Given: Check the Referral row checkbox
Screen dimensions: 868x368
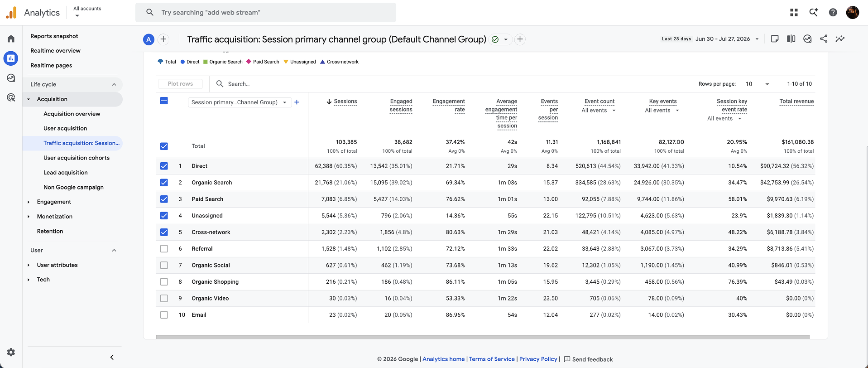Looking at the screenshot, I should 164,249.
